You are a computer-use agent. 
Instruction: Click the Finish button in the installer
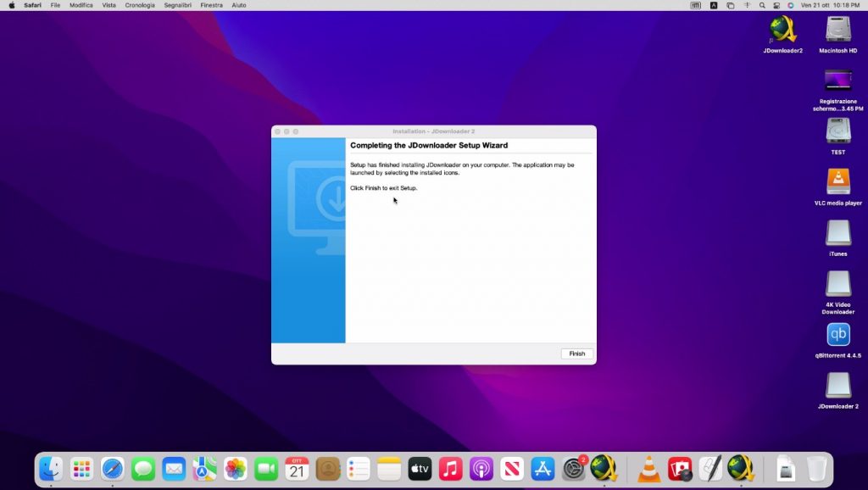[576, 354]
